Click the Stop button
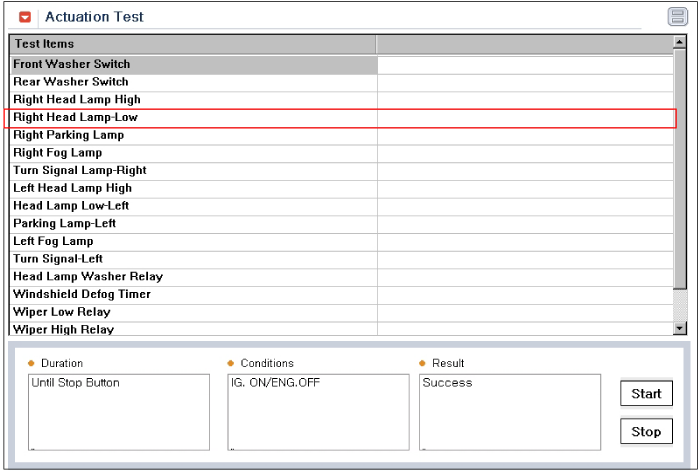This screenshot has height=472, width=700. [646, 431]
